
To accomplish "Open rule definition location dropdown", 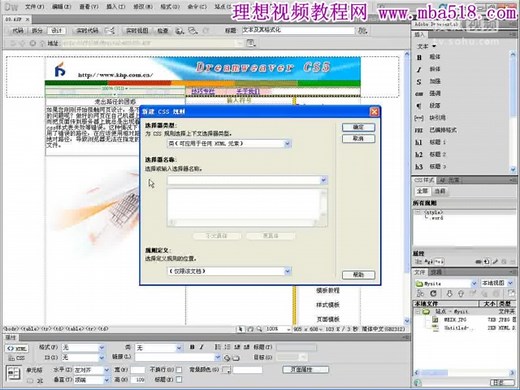I will [287, 271].
